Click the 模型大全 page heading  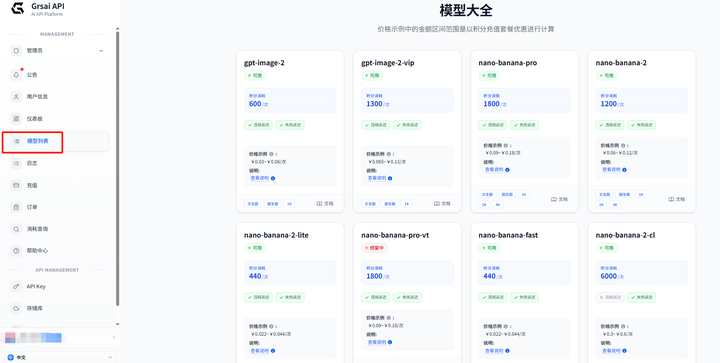(x=466, y=10)
